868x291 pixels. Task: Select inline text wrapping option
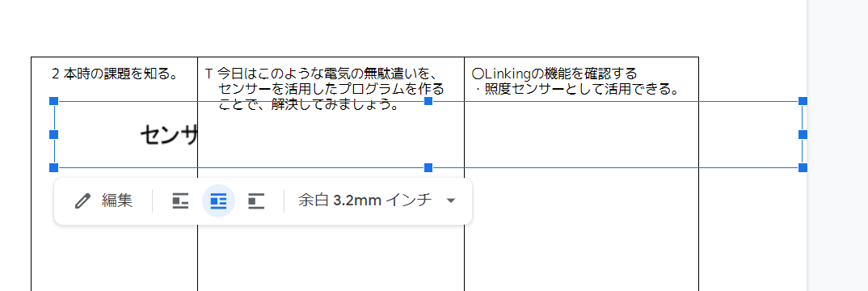click(x=180, y=200)
